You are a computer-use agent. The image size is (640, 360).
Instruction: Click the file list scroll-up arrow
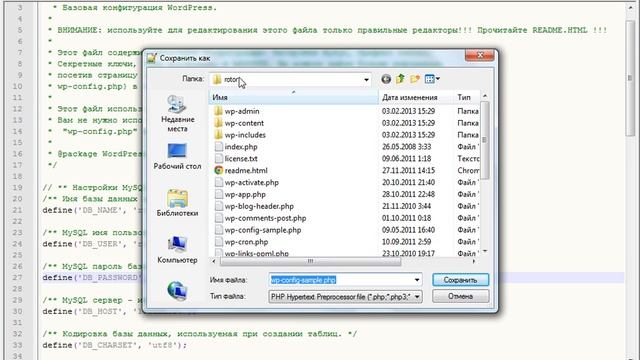pos(484,96)
